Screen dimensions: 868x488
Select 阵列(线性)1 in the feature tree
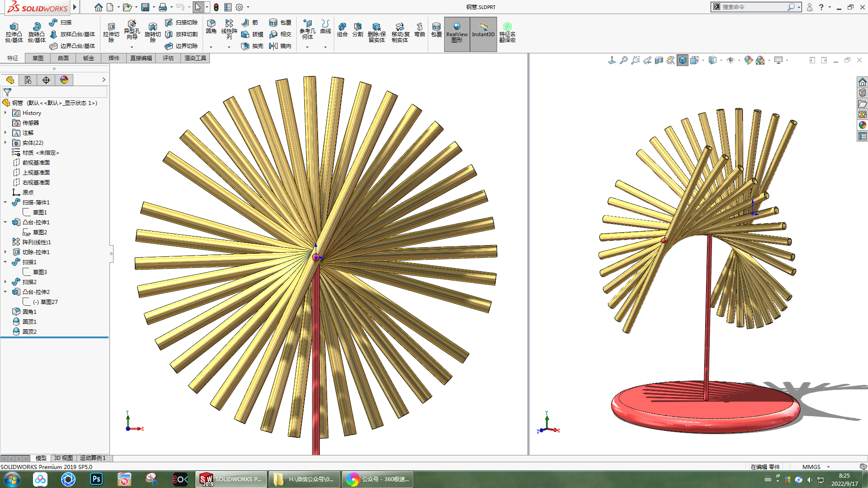tap(37, 242)
